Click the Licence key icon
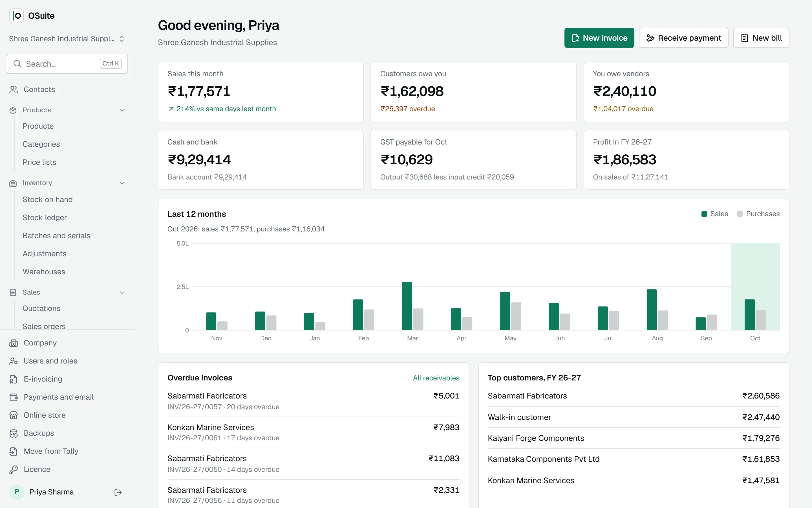812x508 pixels. tap(14, 470)
